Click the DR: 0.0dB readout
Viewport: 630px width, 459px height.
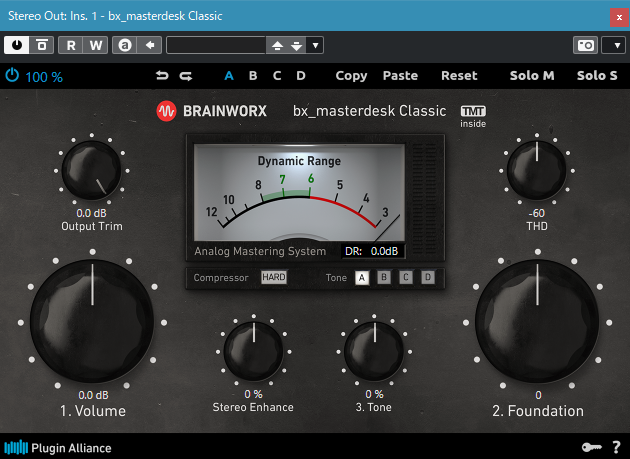tap(372, 251)
